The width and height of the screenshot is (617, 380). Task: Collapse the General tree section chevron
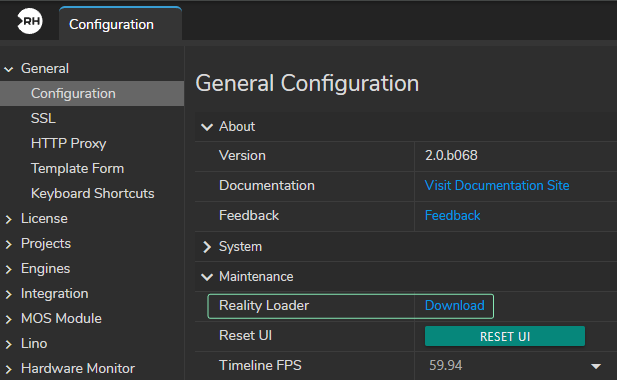pos(9,69)
